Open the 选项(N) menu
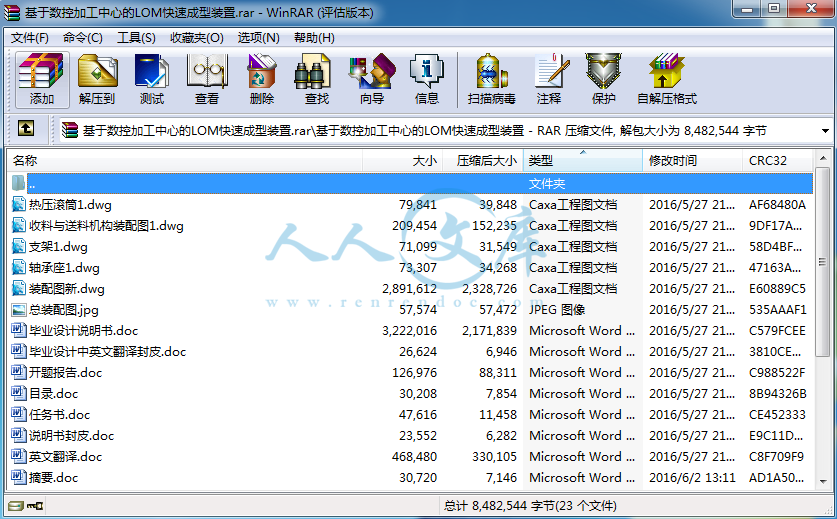The height and width of the screenshot is (519, 837). click(258, 38)
